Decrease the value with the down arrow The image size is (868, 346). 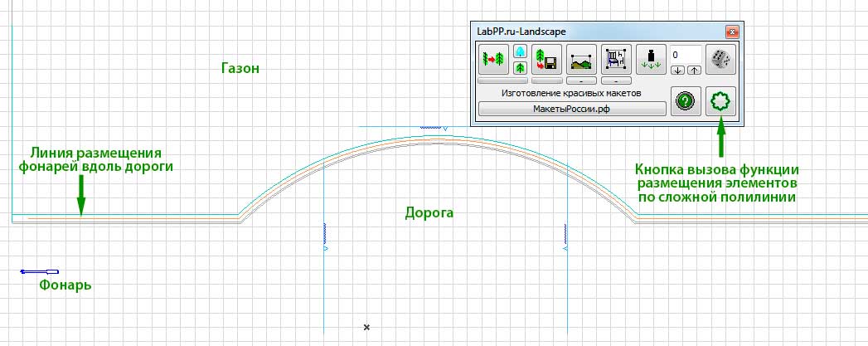click(677, 71)
